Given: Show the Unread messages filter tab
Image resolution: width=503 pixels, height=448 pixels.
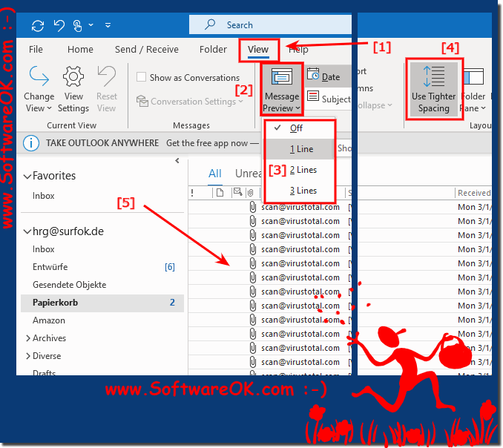Looking at the screenshot, I should (249, 174).
